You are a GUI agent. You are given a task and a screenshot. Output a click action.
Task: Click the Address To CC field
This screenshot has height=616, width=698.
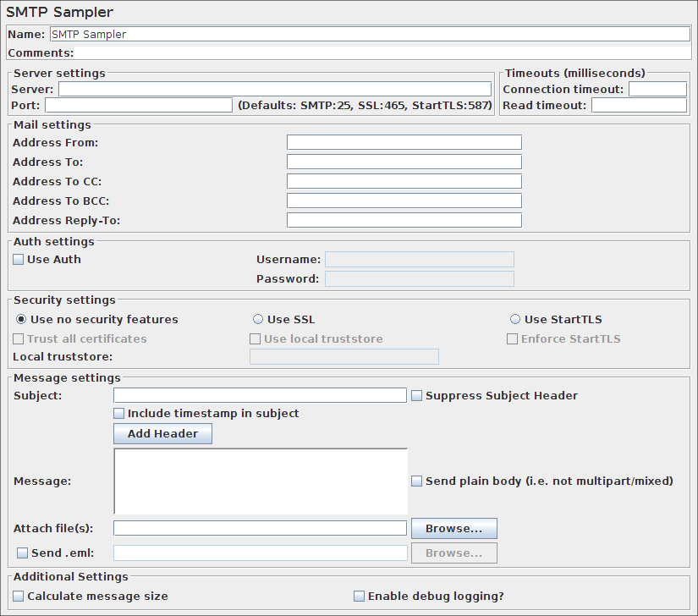[404, 181]
